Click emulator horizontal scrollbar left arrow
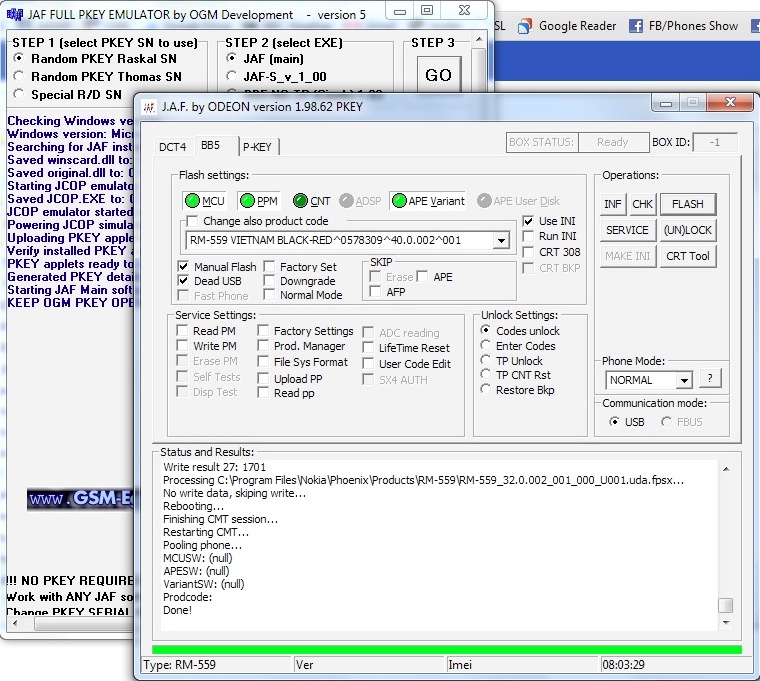The image size is (760, 681). pos(15,624)
